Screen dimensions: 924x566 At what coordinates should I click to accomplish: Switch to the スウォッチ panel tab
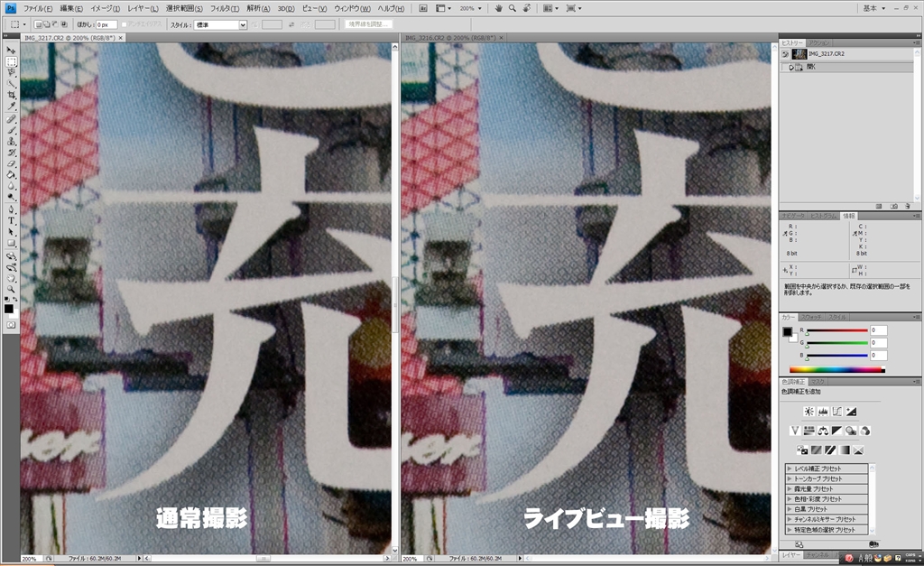click(x=811, y=317)
